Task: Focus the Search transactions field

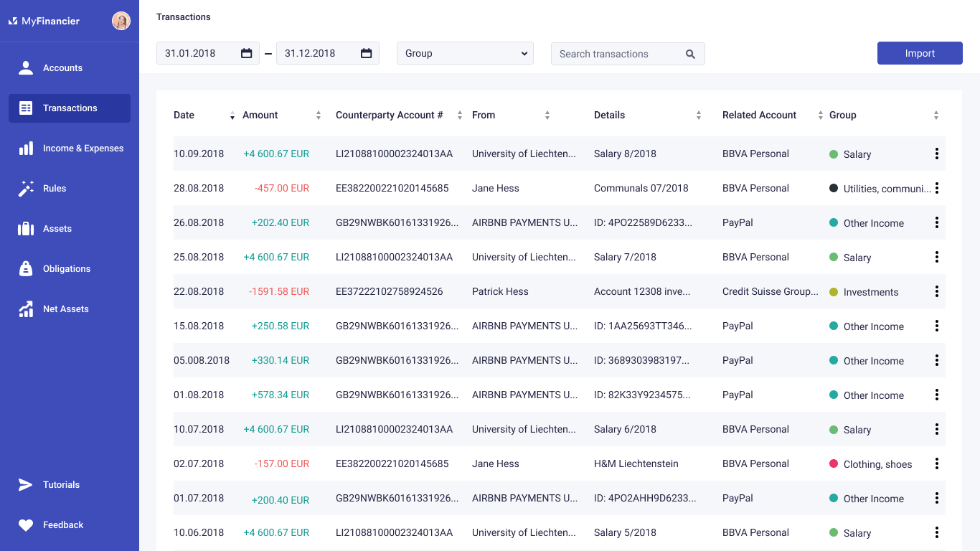Action: point(617,54)
